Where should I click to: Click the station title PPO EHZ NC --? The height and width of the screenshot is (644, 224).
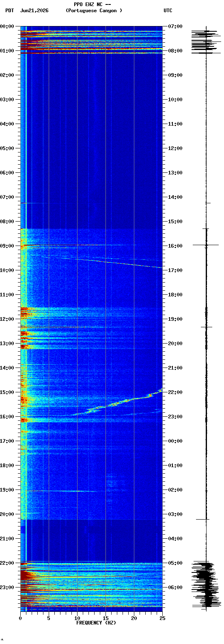click(x=92, y=4)
